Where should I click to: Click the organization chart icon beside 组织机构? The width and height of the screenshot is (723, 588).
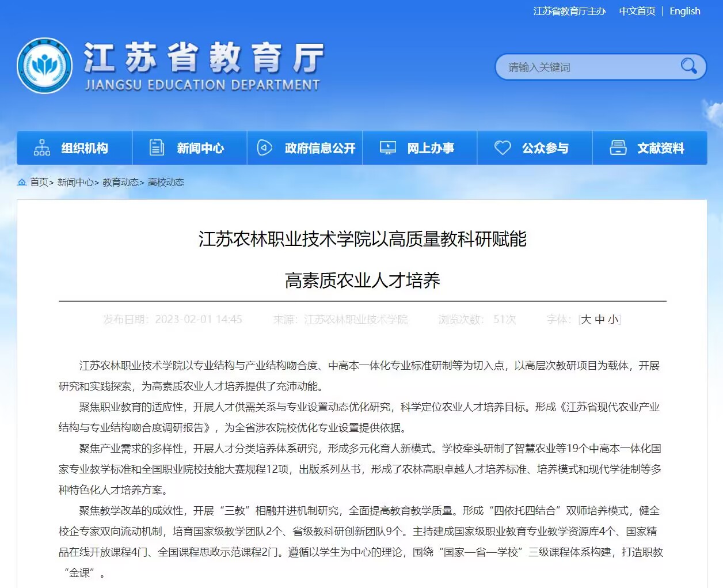tap(42, 148)
